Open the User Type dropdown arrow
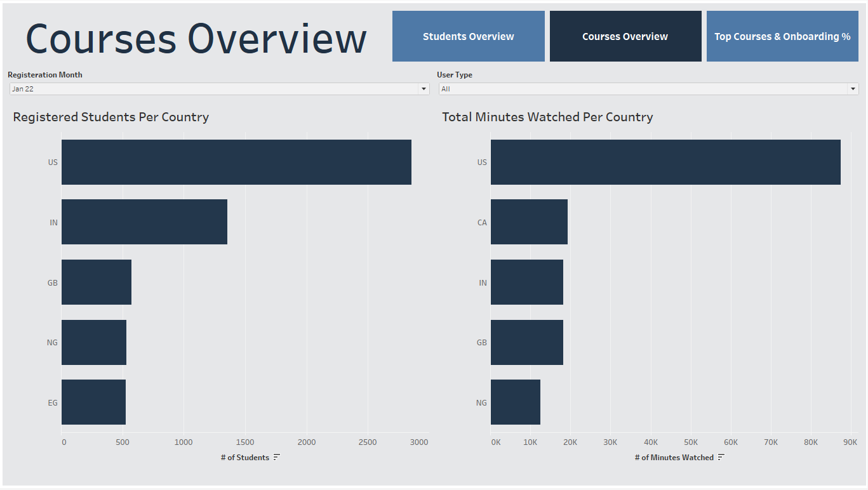Image resolution: width=868 pixels, height=490 pixels. pos(851,89)
